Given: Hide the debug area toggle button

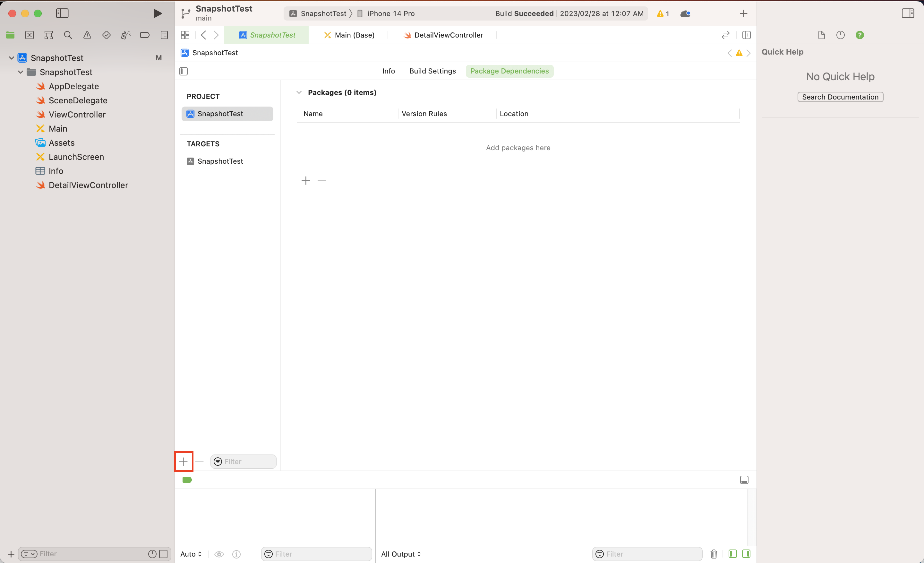Looking at the screenshot, I should pyautogui.click(x=744, y=480).
